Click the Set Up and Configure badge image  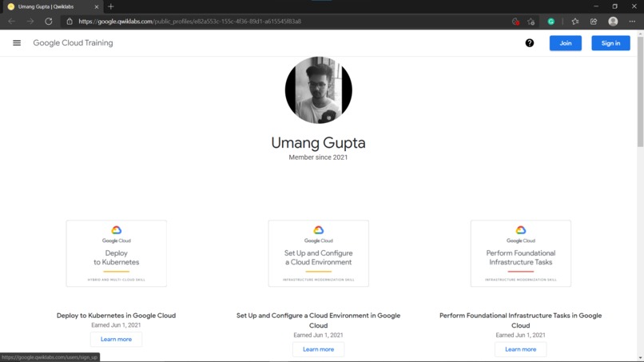(318, 253)
